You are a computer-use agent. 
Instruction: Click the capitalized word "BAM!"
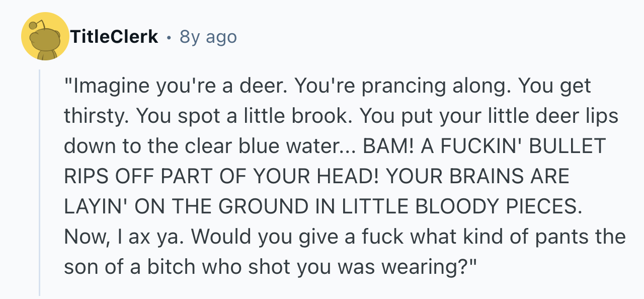click(x=388, y=146)
